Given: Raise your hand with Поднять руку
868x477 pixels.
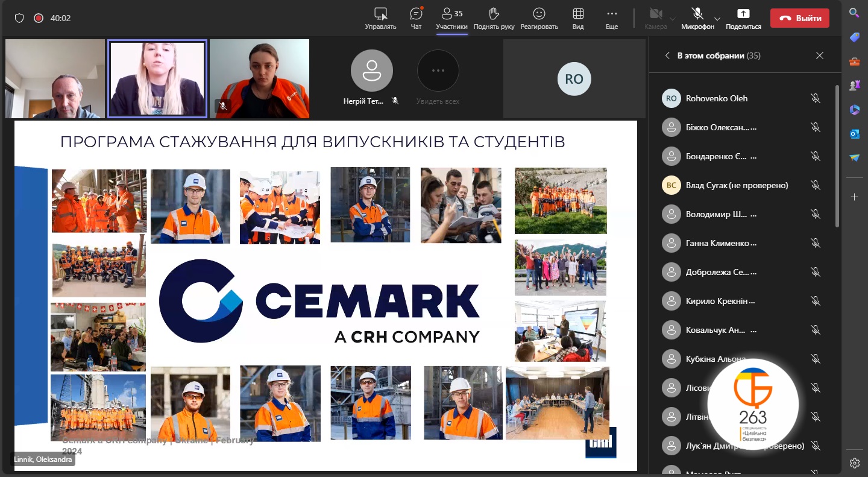Looking at the screenshot, I should point(494,18).
